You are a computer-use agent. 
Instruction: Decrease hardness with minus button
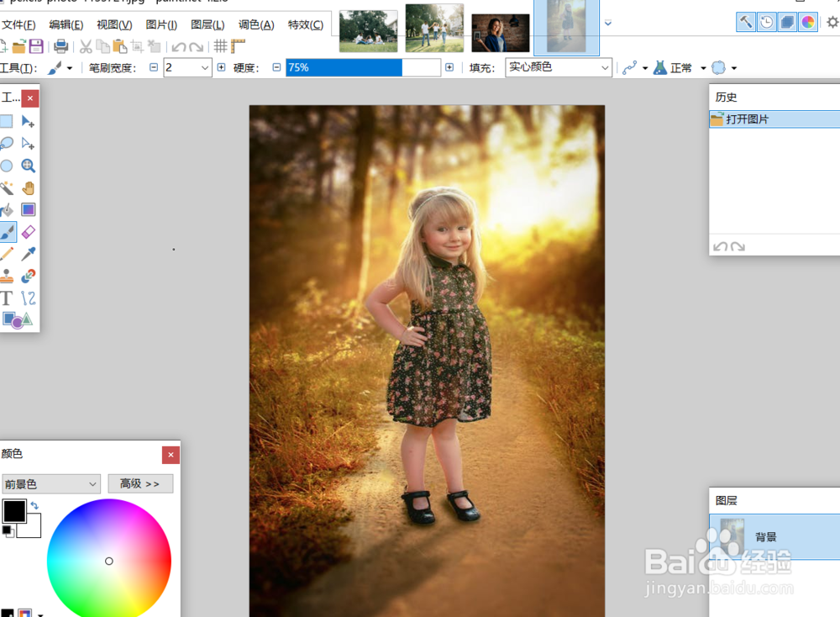point(276,67)
